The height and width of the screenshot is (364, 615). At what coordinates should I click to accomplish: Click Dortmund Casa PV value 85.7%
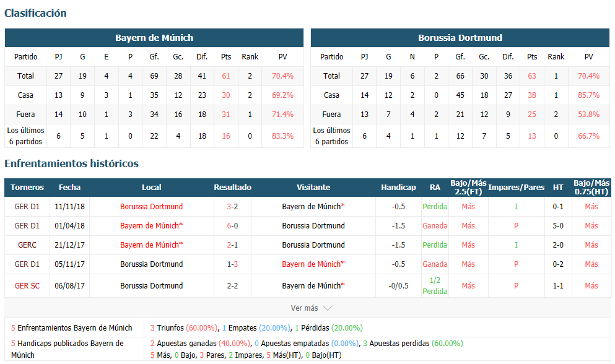(588, 95)
